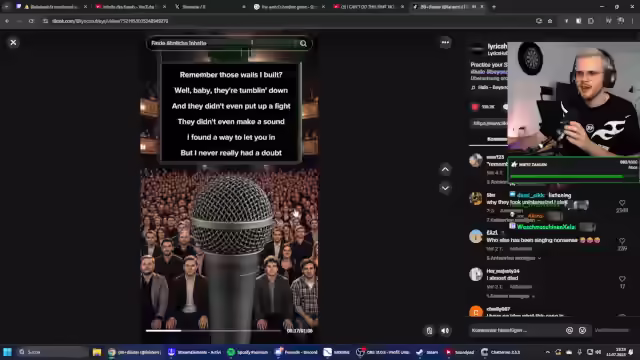This screenshot has height=360, width=640.
Task: Reload the page with refresh button
Action: 31,21
